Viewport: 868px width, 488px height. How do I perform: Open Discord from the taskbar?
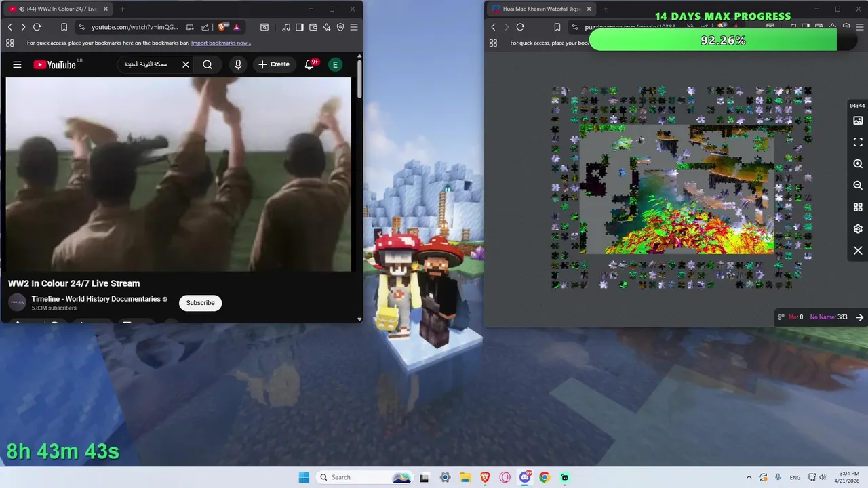point(525,477)
